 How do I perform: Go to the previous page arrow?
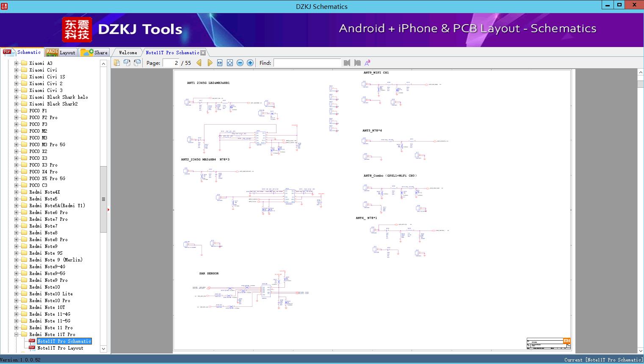[x=199, y=63]
